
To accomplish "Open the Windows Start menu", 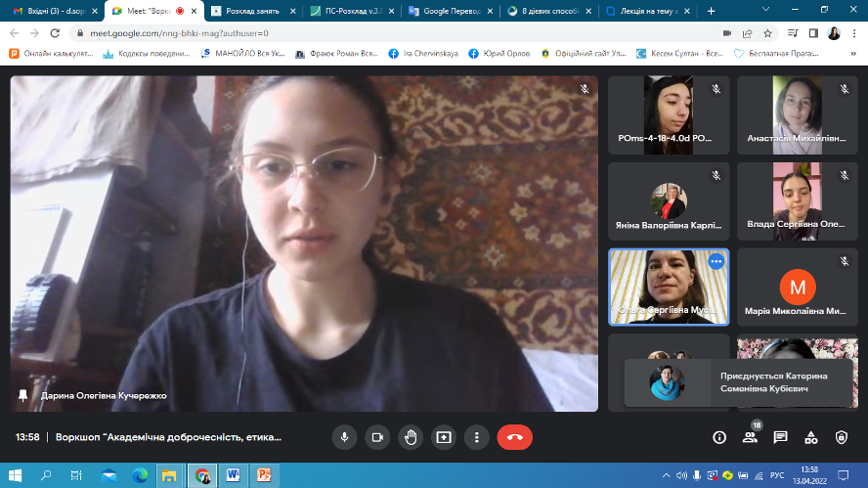I will (15, 475).
